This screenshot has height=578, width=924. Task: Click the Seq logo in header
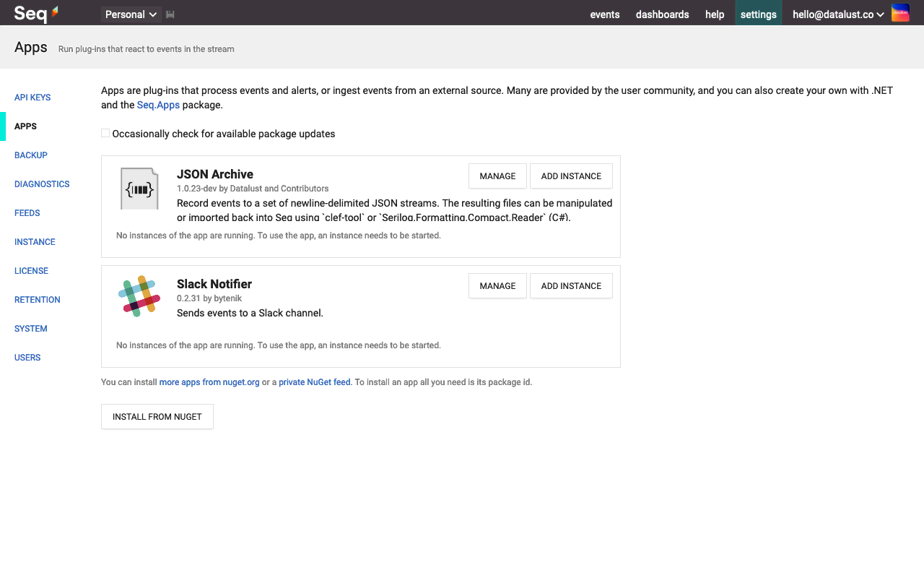[x=36, y=13]
